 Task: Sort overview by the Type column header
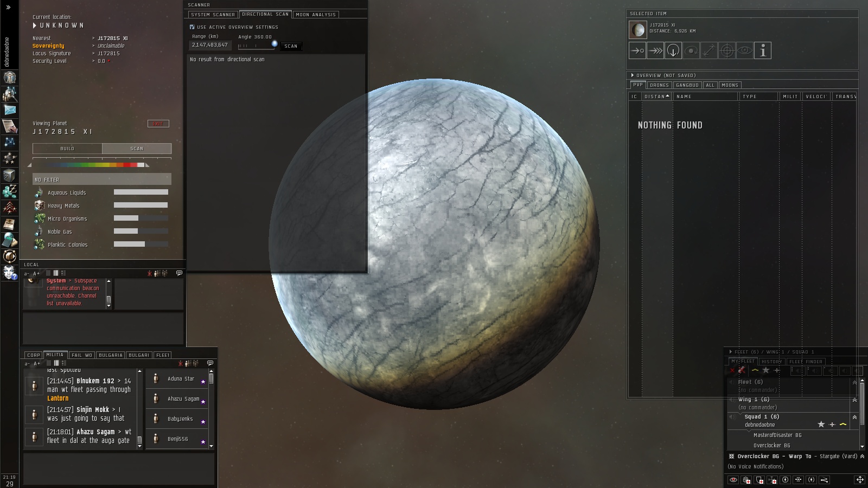point(759,97)
